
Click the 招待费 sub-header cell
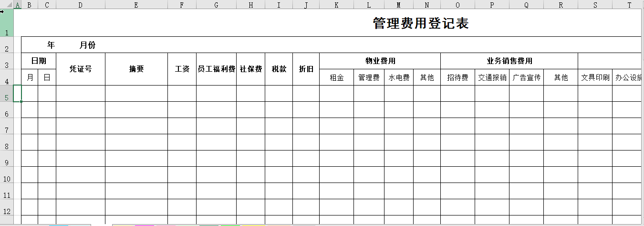[x=457, y=77]
